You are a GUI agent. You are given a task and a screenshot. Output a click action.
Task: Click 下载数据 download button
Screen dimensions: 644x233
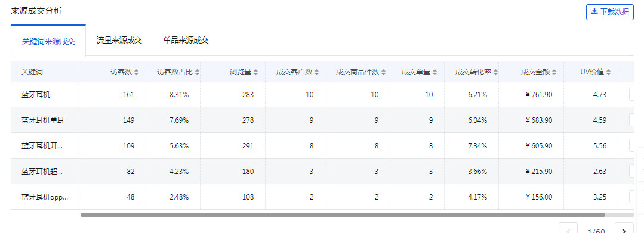[609, 12]
